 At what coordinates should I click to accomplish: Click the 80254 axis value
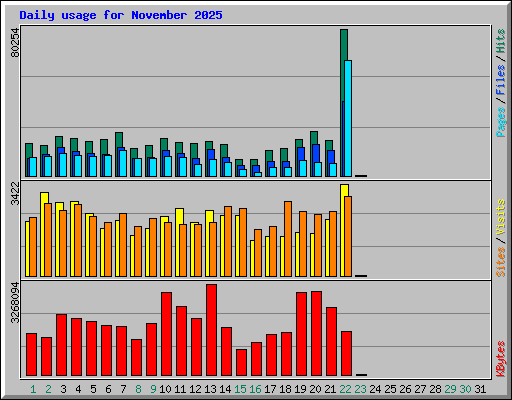15,42
